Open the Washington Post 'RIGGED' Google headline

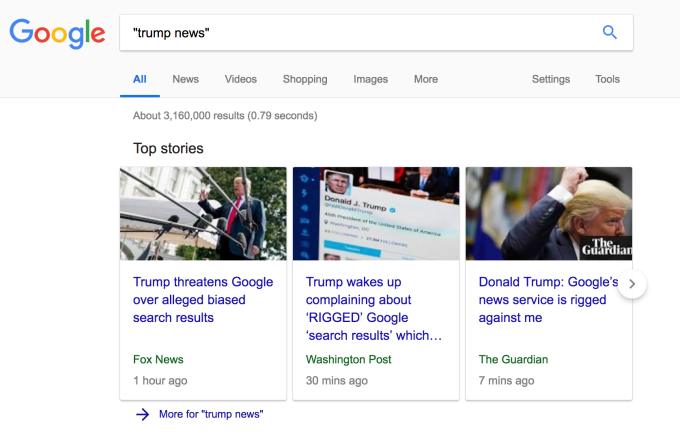[374, 308]
